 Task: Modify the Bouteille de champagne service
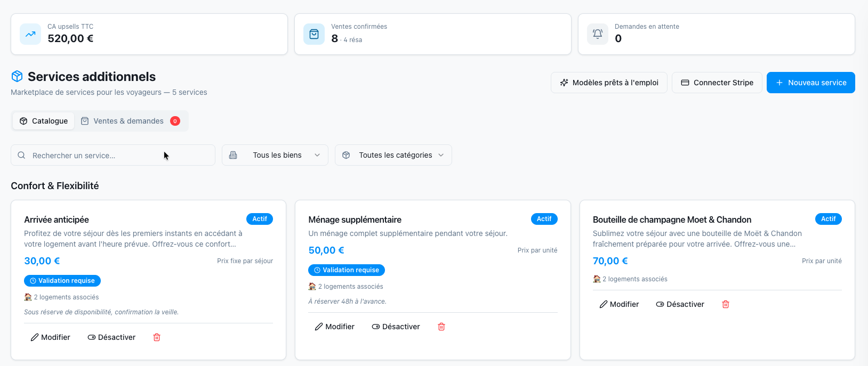(x=619, y=304)
